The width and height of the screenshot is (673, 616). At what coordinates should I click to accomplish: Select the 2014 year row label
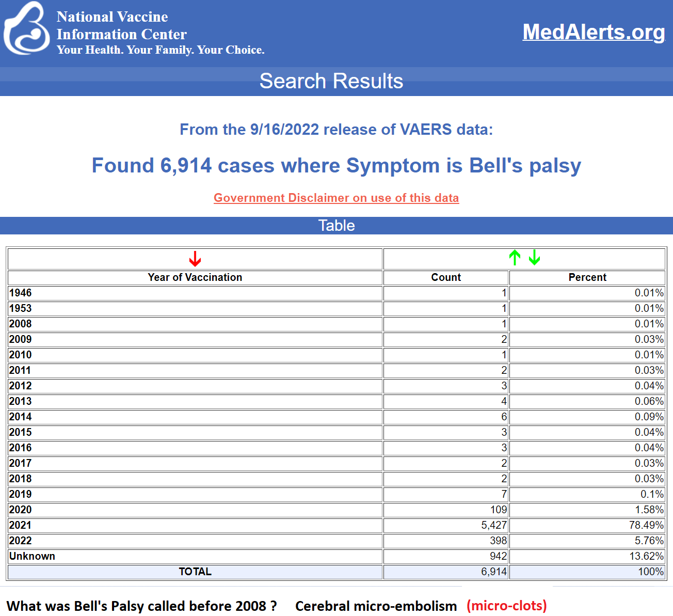(x=20, y=417)
